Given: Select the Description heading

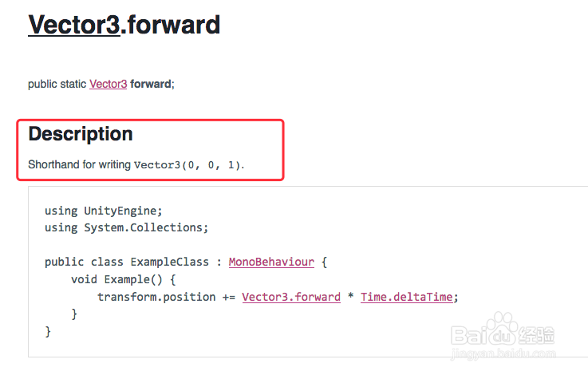Looking at the screenshot, I should pos(81,134).
